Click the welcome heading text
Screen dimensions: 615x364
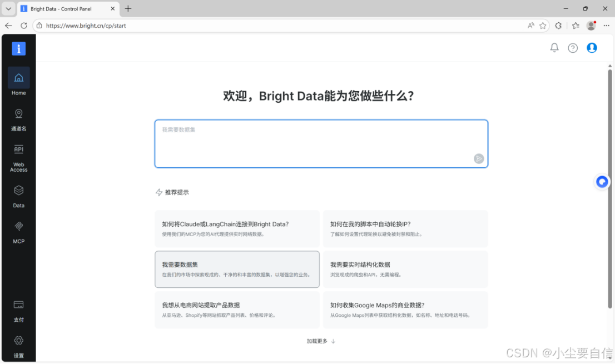tap(319, 96)
